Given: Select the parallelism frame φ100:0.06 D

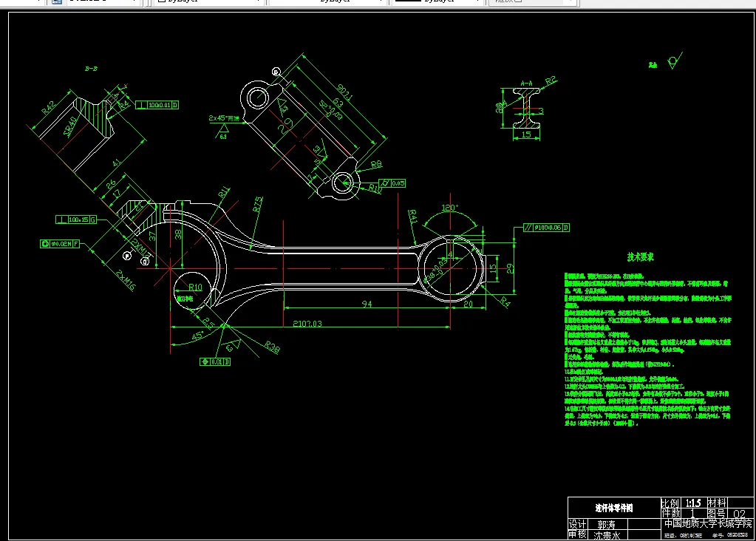Looking at the screenshot, I should (547, 227).
